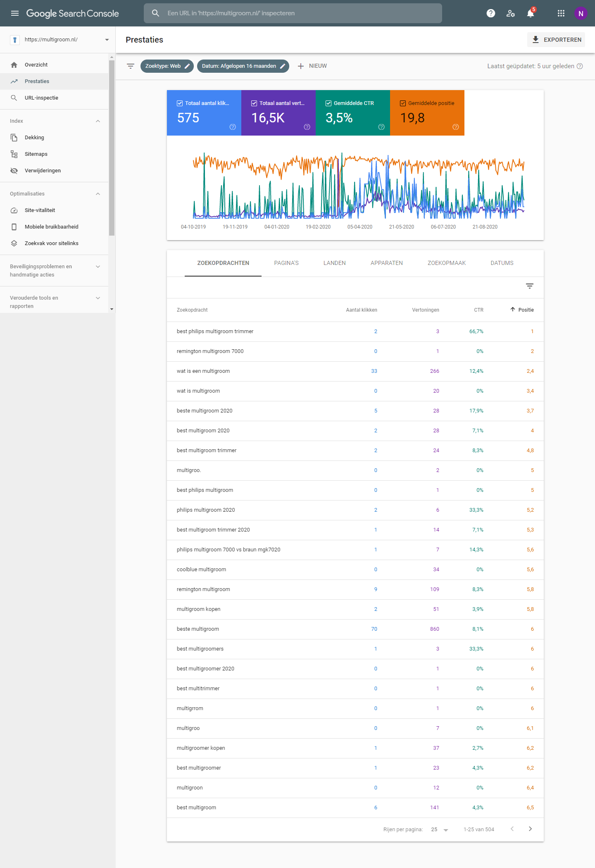Click the sidebar vertical scrollbar

click(112, 148)
